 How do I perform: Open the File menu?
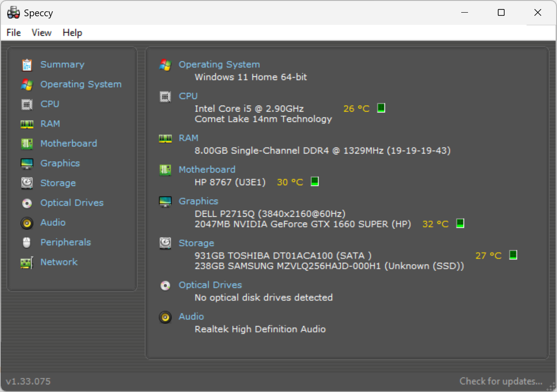tap(14, 33)
